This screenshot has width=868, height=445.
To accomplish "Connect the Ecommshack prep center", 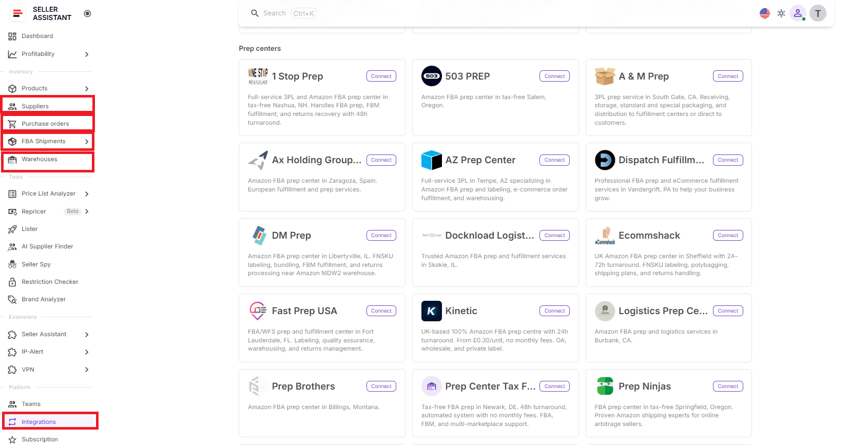I will tap(728, 236).
